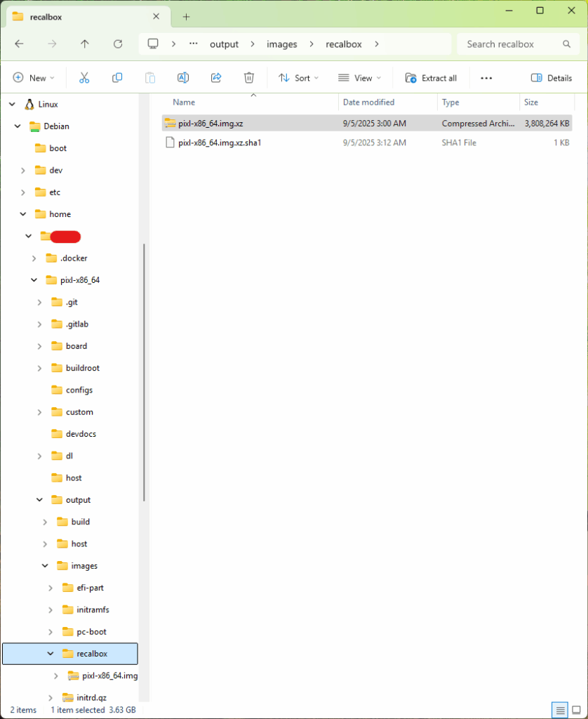
Task: Click the recalbox breadcrumb in address bar
Action: coord(344,44)
